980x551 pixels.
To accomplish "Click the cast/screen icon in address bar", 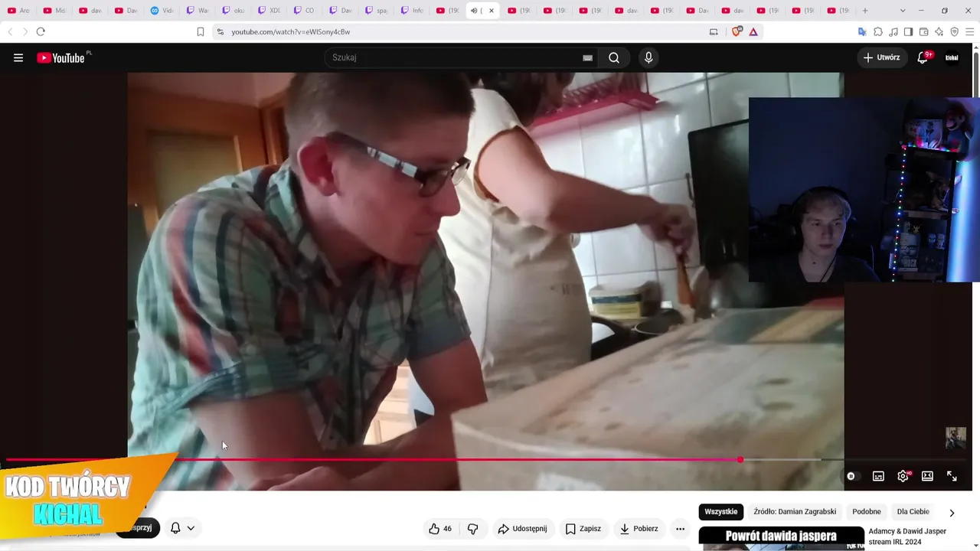I will pos(714,31).
